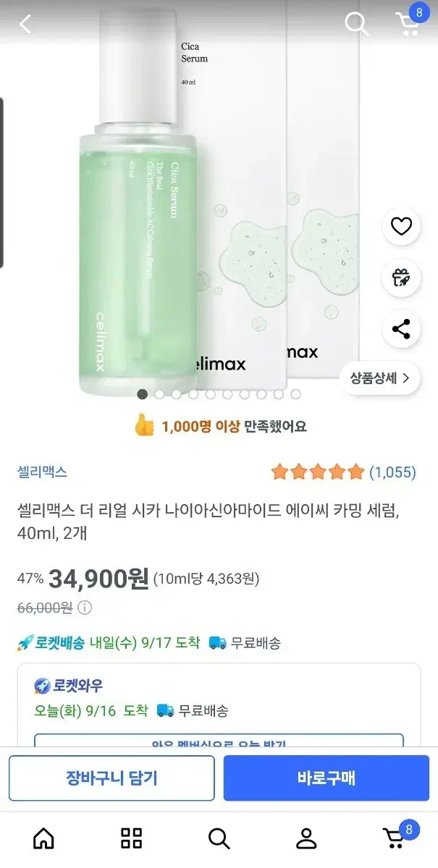Toggle the heart to favorite this product
Viewport: 438px width, 868px height.
[400, 226]
